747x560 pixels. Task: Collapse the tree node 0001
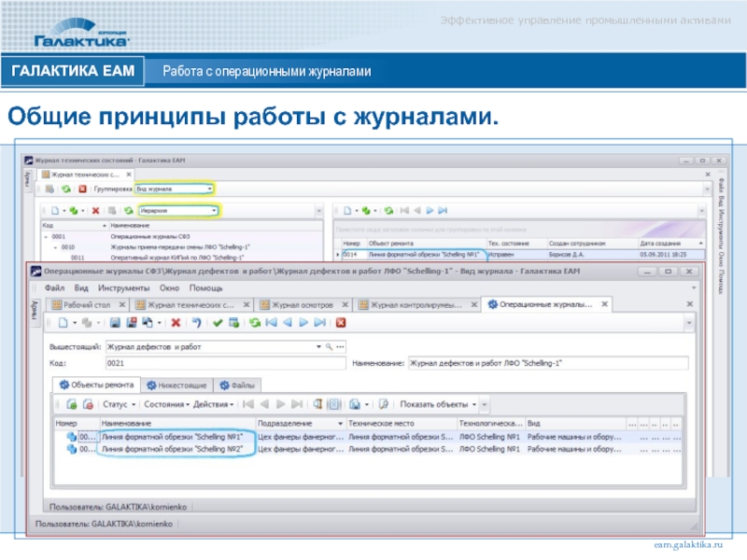click(x=44, y=237)
